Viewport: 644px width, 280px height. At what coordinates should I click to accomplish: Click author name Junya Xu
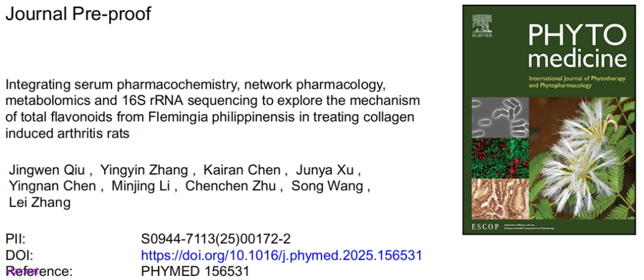click(328, 170)
